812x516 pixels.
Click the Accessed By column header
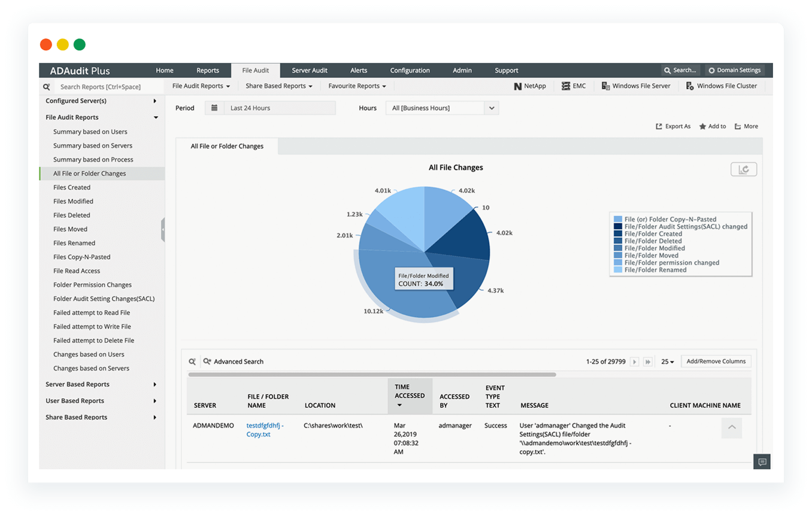(455, 401)
